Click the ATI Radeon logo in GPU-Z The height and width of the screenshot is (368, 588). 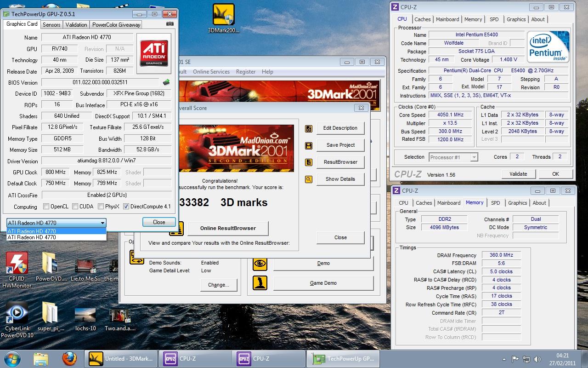point(154,53)
